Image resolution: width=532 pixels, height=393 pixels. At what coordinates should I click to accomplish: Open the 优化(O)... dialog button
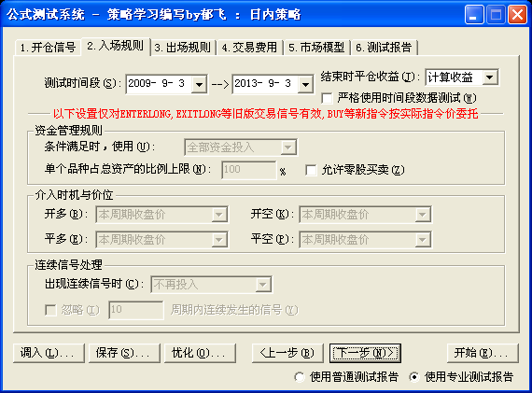(200, 353)
